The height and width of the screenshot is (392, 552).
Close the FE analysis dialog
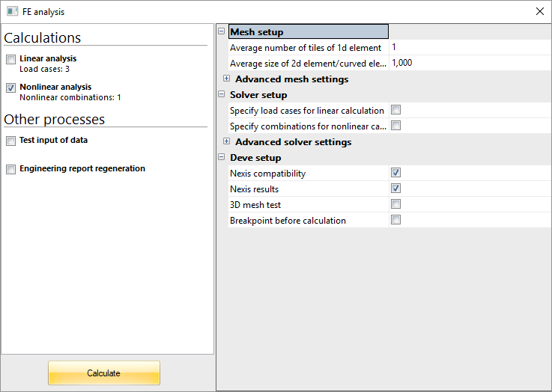pos(539,11)
